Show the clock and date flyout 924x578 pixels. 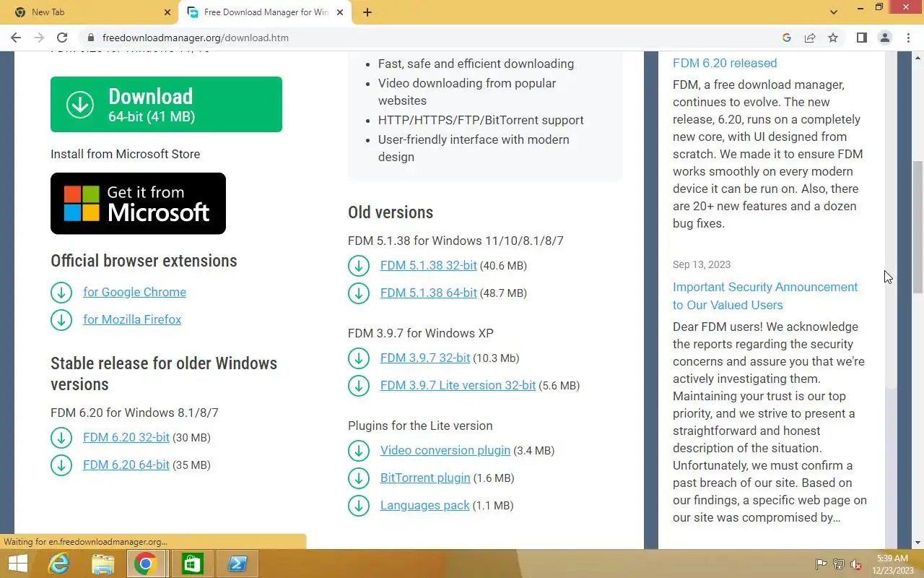pos(893,564)
